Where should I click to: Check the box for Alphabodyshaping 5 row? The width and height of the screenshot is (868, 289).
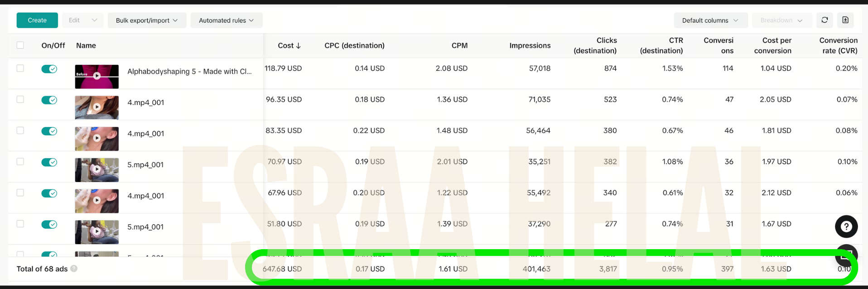[20, 68]
